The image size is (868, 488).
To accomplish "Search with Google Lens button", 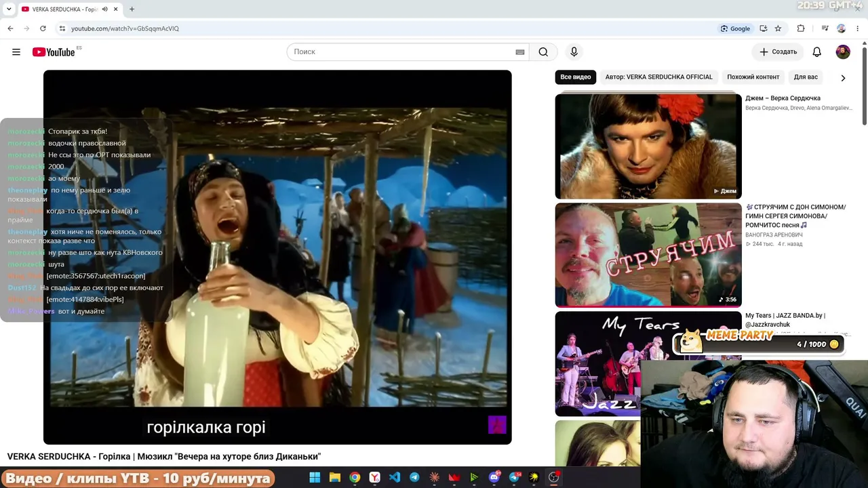I will 736,28.
